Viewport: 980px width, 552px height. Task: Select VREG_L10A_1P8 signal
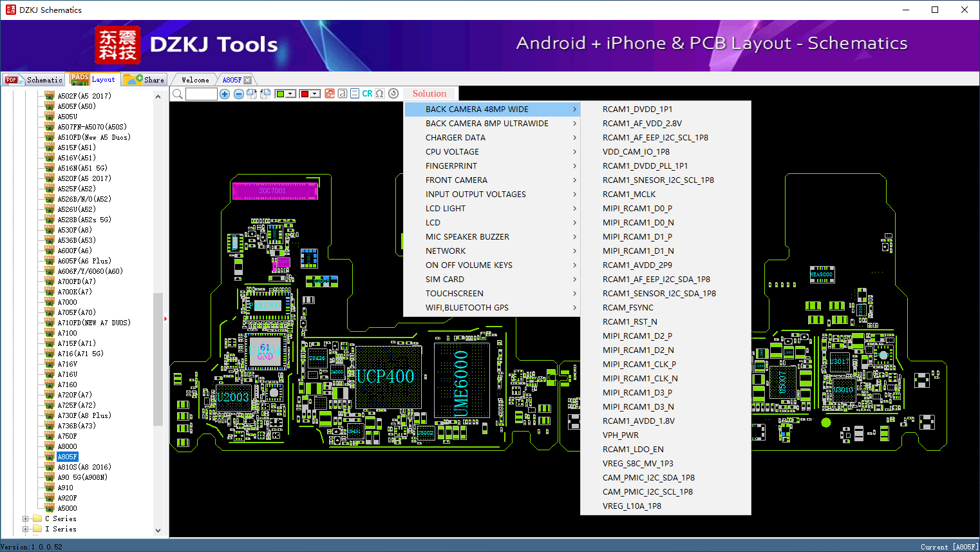pyautogui.click(x=666, y=506)
